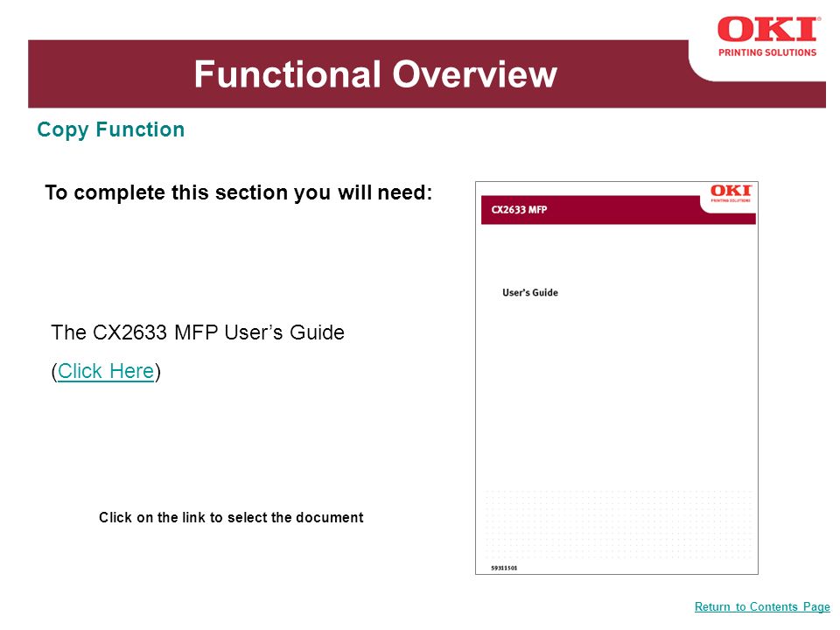Select the Copy Function heading
The image size is (840, 630).
(111, 129)
